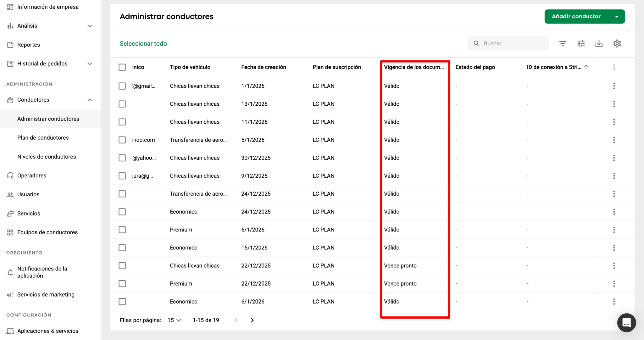Open rows per page dropdown
The height and width of the screenshot is (340, 644).
(x=174, y=320)
